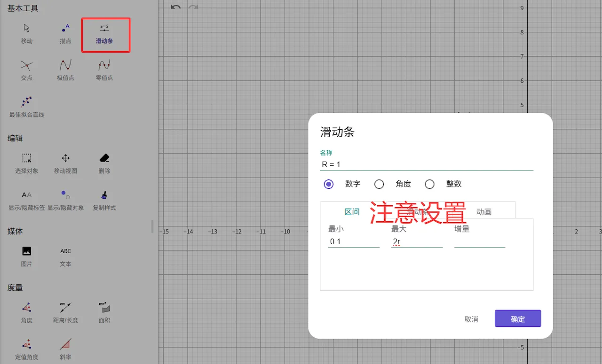The width and height of the screenshot is (602, 364).
Task: Select the 极值点 (Extremum) tool
Action: 65,70
